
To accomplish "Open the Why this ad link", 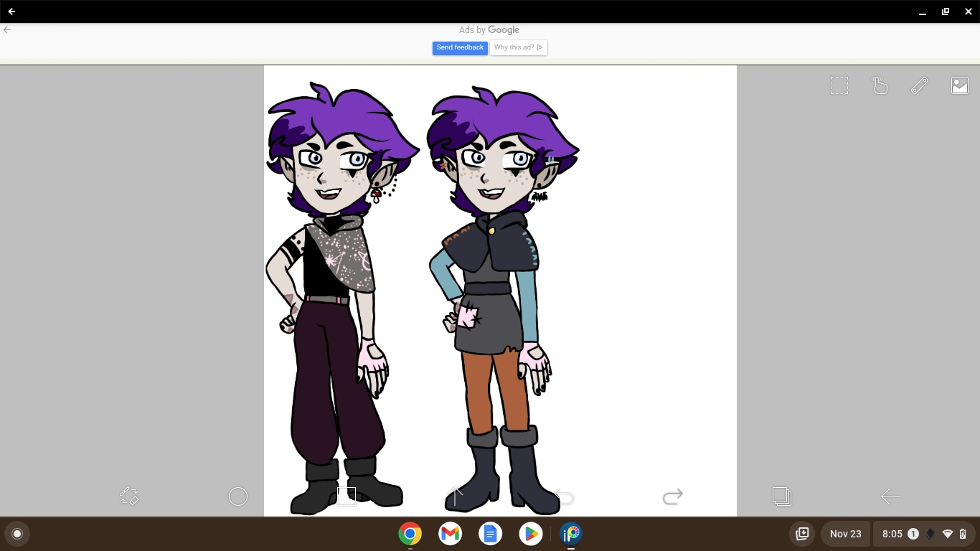I will tap(518, 47).
